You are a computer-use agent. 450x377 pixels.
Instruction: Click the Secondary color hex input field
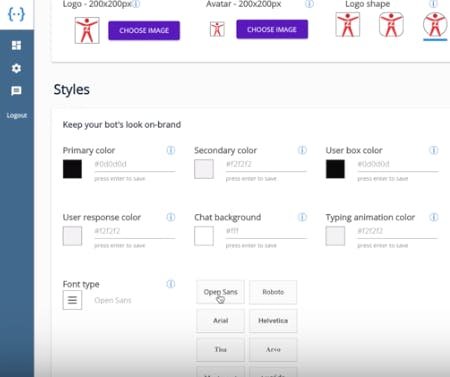click(x=266, y=165)
